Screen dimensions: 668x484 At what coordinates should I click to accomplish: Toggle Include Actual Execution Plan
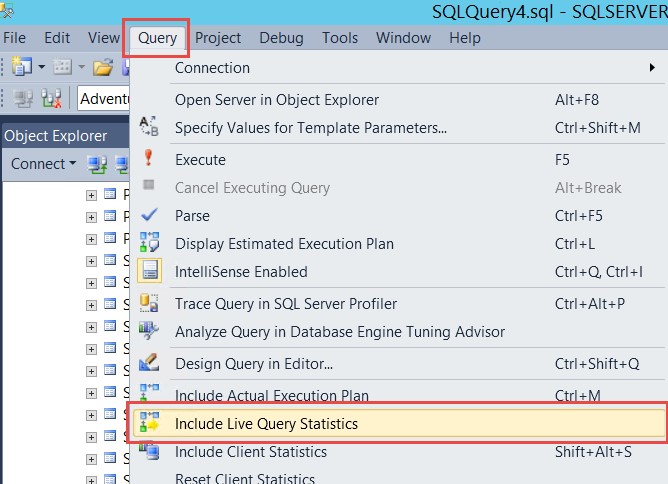tap(398, 394)
